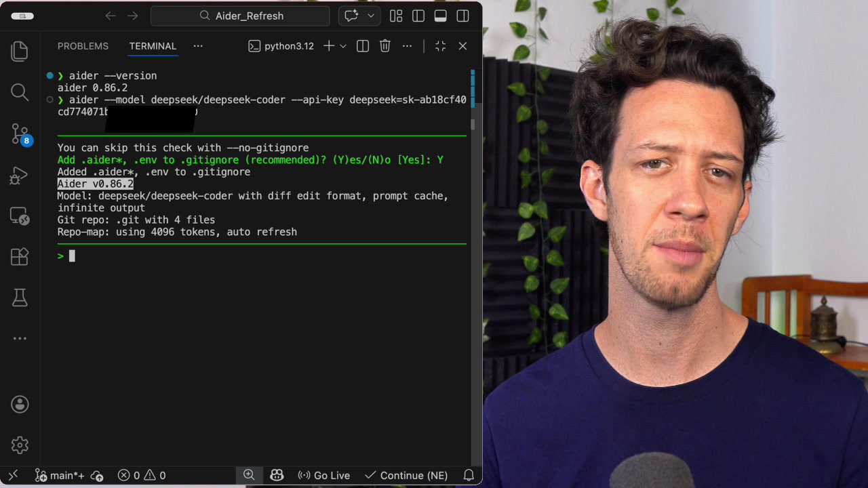This screenshot has height=488, width=868.
Task: Click the "Model: deepseek/deepseek-coder" line
Action: click(253, 202)
